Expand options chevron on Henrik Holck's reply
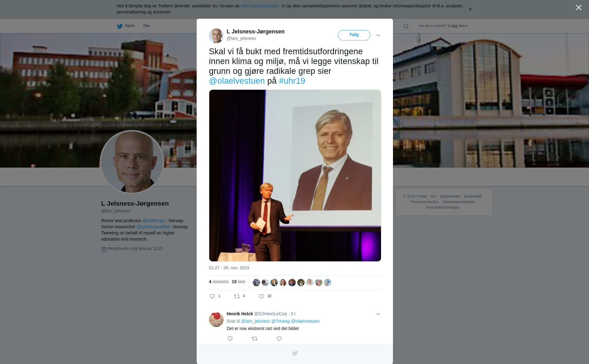The height and width of the screenshot is (364, 589). coord(378,314)
